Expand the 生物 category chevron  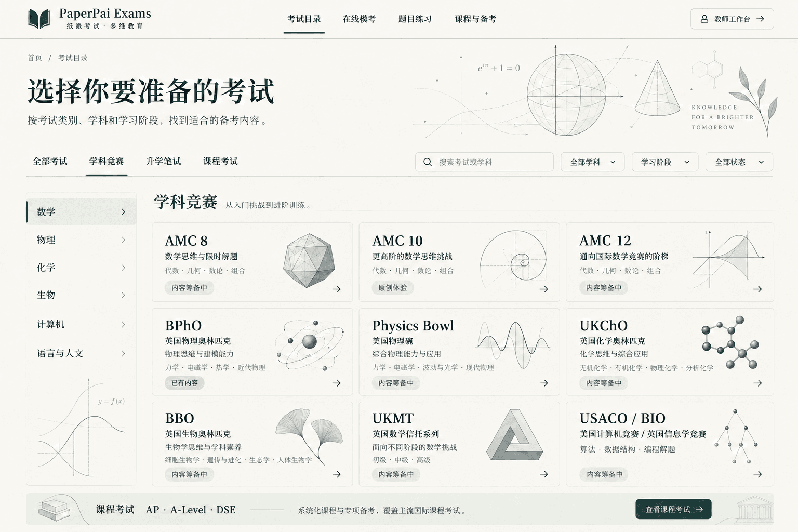[x=123, y=295]
